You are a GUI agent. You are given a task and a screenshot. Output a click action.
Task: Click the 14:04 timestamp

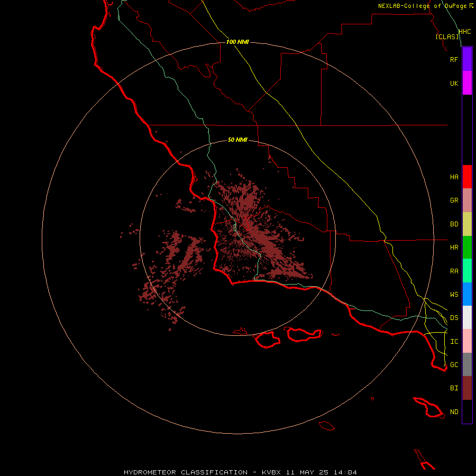[345, 472]
